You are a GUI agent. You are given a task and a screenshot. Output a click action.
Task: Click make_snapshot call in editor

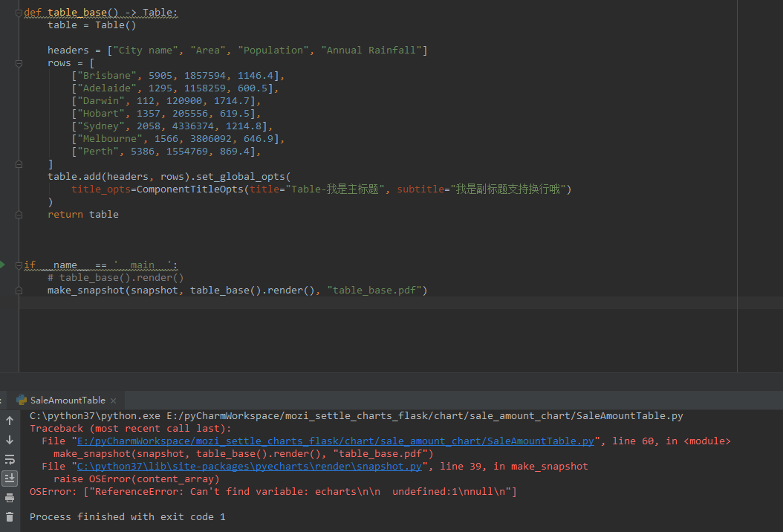237,291
